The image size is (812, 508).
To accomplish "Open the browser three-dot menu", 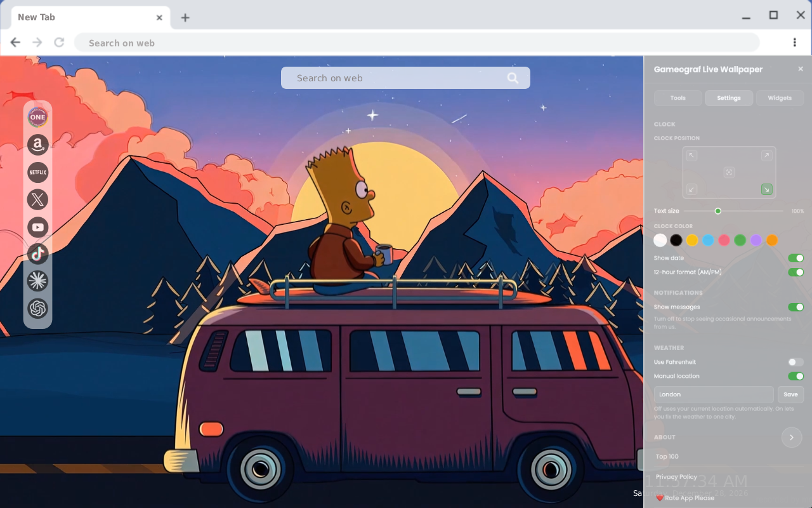I will (794, 43).
